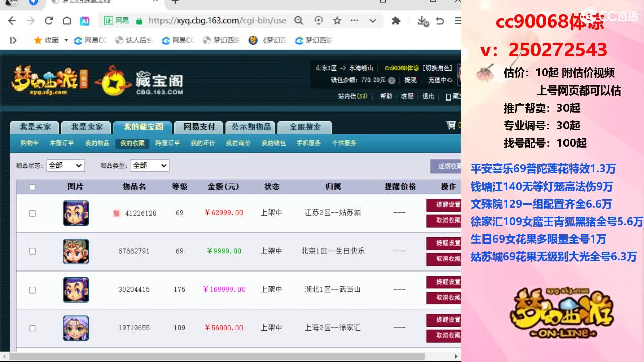Open the 帮助 help link
644x362 pixels.
(x=386, y=96)
